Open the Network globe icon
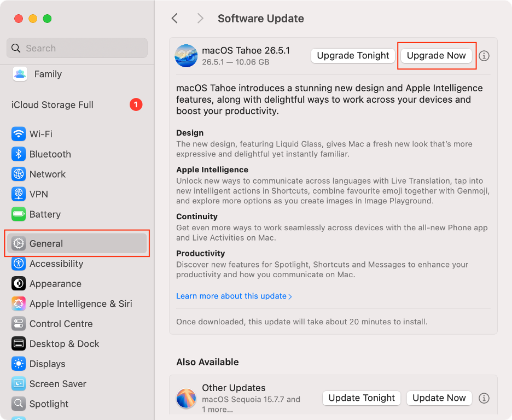Screen dimensions: 512x420 tap(19, 174)
